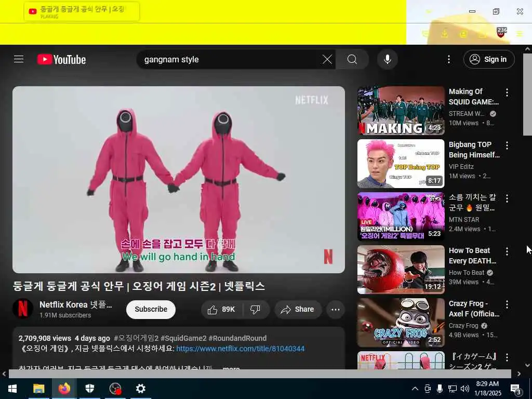
Task: Start voice search with microphone
Action: coord(387,59)
